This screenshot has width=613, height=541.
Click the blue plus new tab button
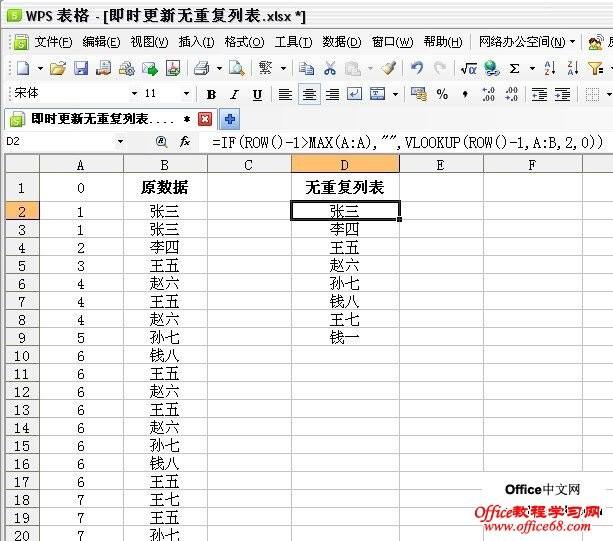point(229,119)
